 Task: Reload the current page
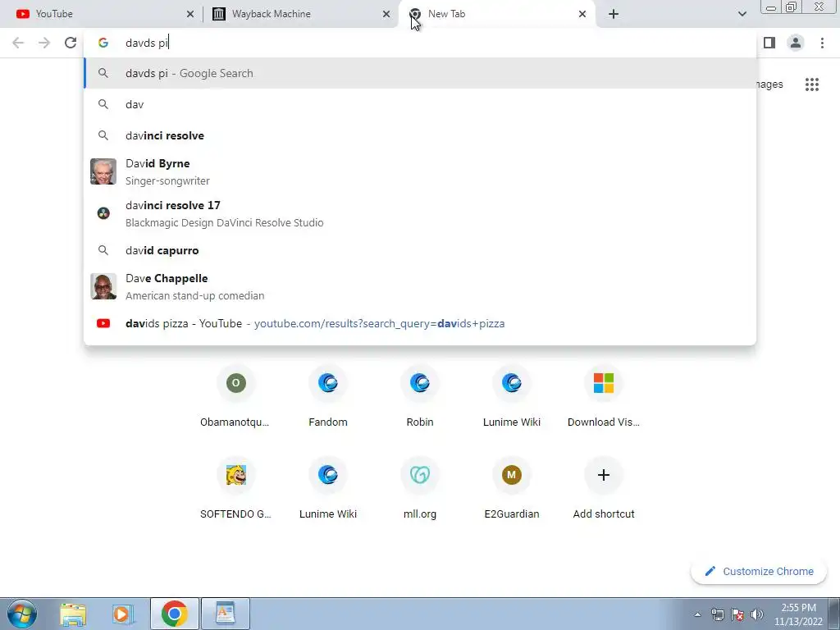(x=71, y=43)
